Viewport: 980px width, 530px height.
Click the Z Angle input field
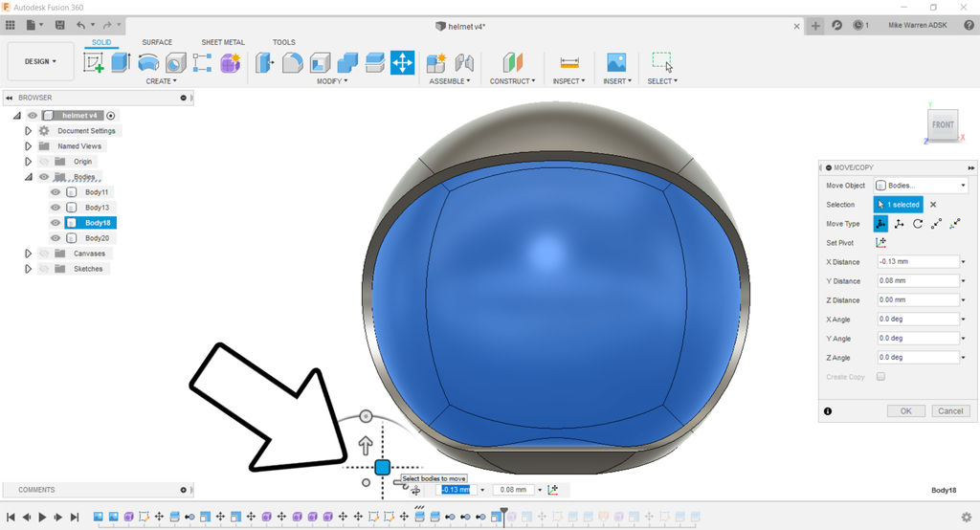[918, 358]
